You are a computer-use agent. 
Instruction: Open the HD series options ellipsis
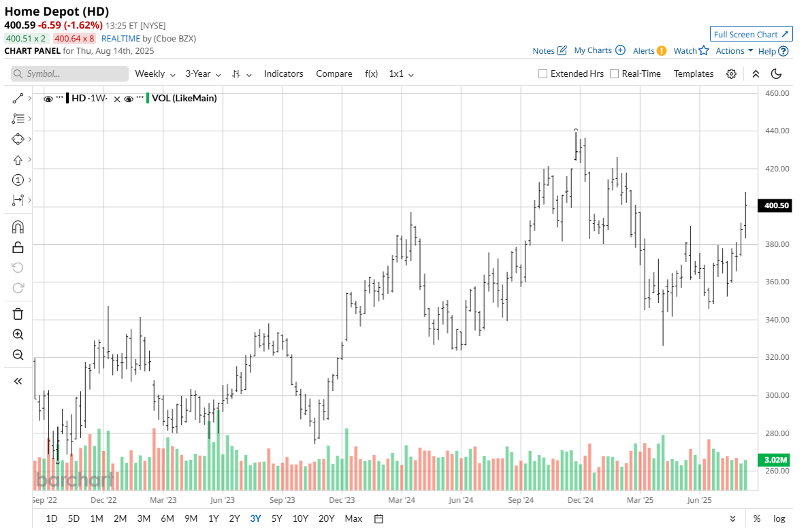[x=60, y=97]
